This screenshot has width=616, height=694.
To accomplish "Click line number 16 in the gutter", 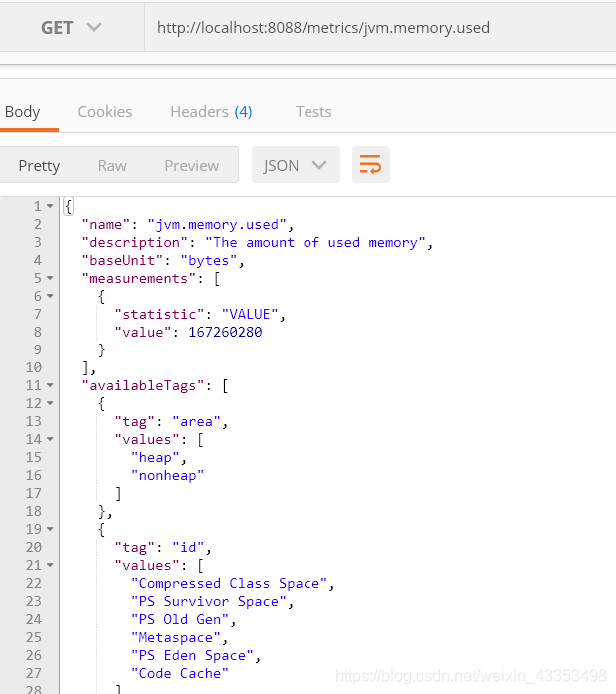I will click(x=34, y=475).
